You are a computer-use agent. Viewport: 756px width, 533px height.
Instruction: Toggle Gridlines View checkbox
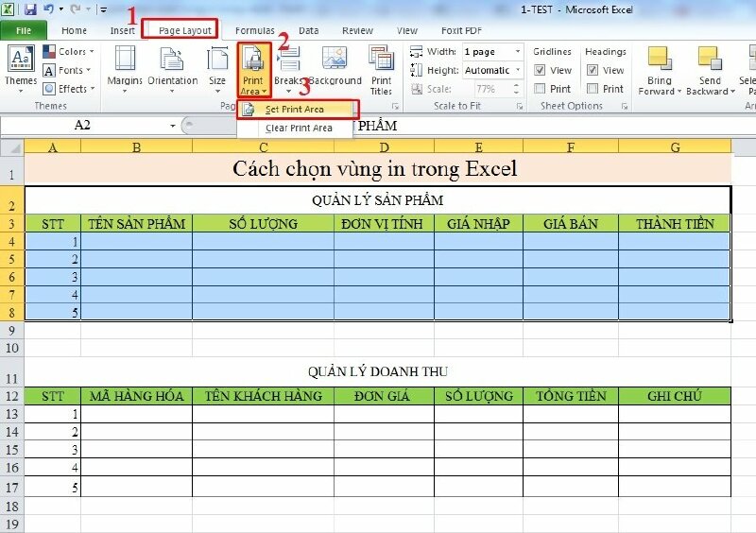[x=540, y=71]
